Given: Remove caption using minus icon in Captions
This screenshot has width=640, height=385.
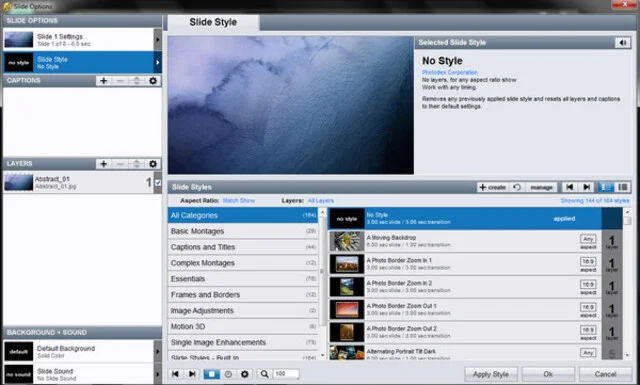Looking at the screenshot, I should click(x=120, y=81).
